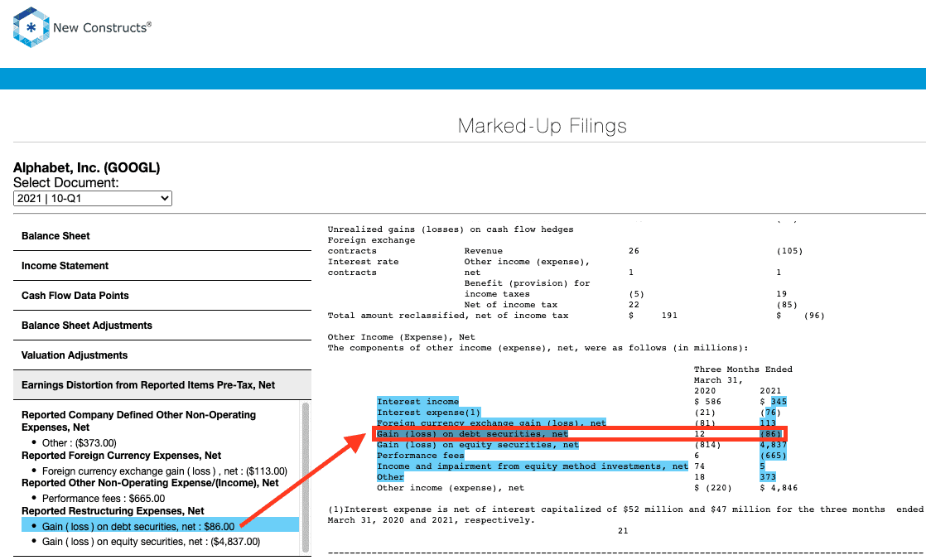926x560 pixels.
Task: Click the Alphabet, Inc. (GOOGL) company title
Action: pyautogui.click(x=87, y=168)
